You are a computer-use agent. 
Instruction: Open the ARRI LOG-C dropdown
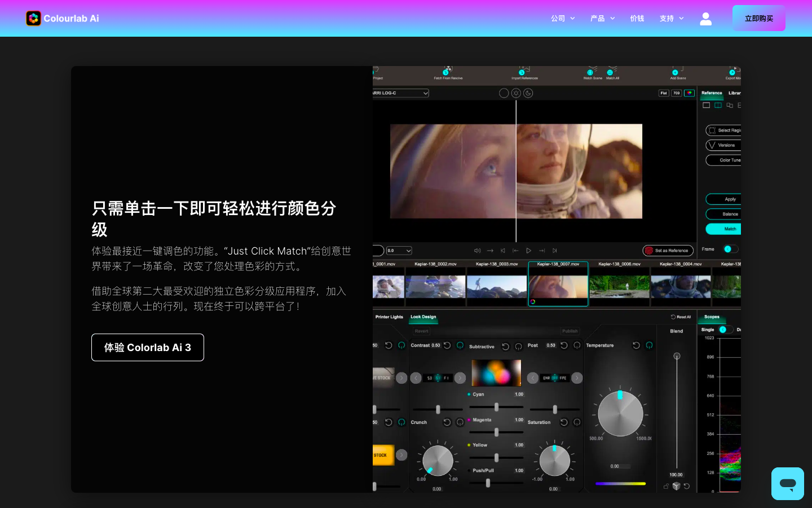point(401,93)
